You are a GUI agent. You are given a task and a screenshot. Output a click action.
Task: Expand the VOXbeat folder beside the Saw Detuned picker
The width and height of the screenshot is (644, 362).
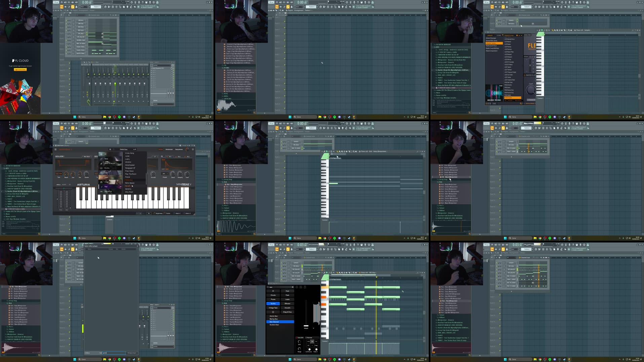pyautogui.click(x=226, y=332)
